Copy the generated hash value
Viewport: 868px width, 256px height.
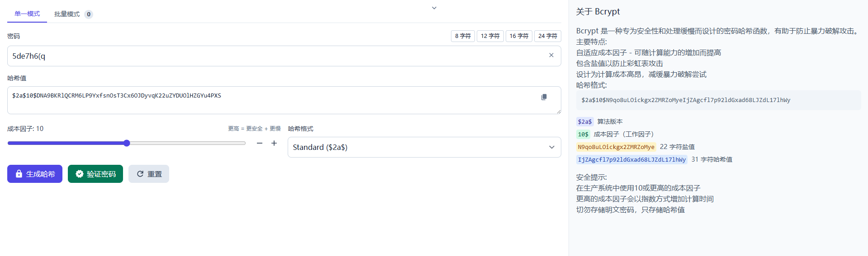click(544, 97)
